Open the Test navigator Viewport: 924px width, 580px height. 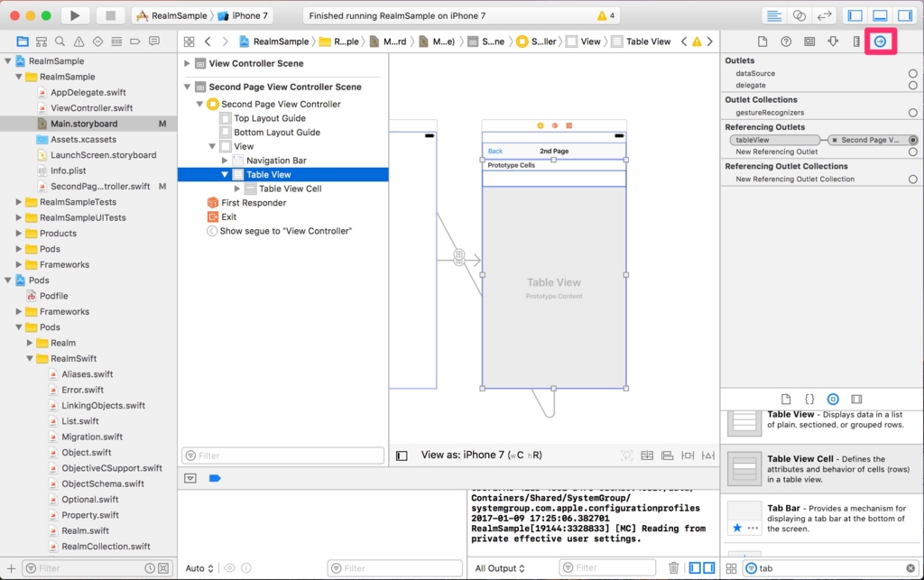pos(97,41)
